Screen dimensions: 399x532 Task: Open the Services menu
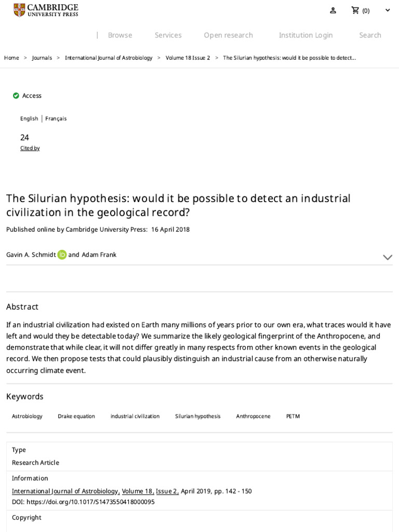coord(168,35)
